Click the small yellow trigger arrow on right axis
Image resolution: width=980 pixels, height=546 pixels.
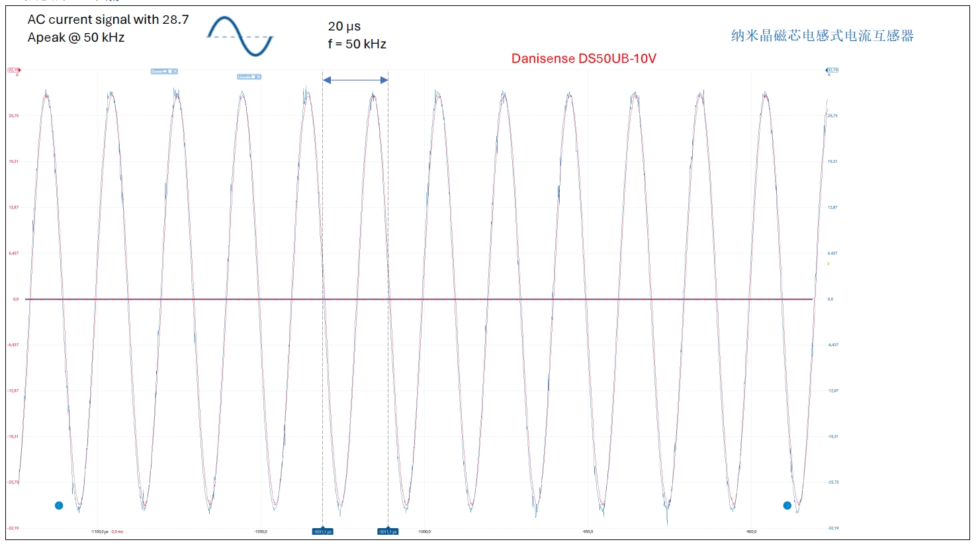click(828, 263)
